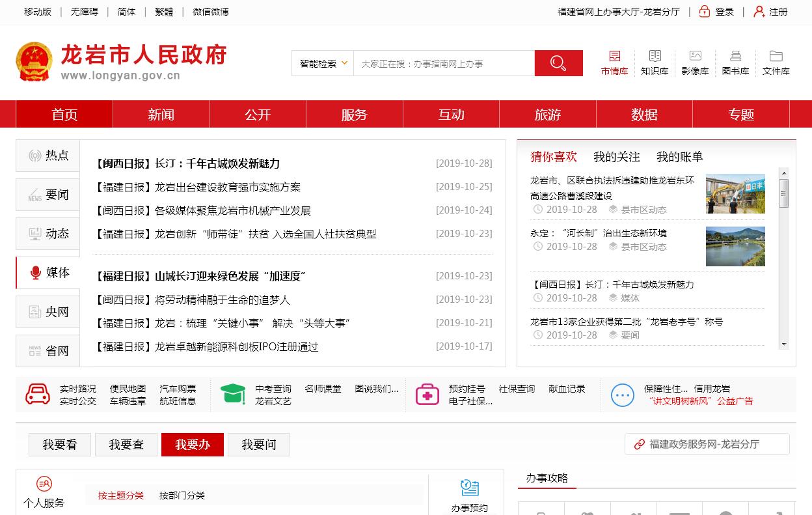Screen dimensions: 812x515
Task: Open 福建政务服务网-龙岩分厅 link
Action: (707, 444)
